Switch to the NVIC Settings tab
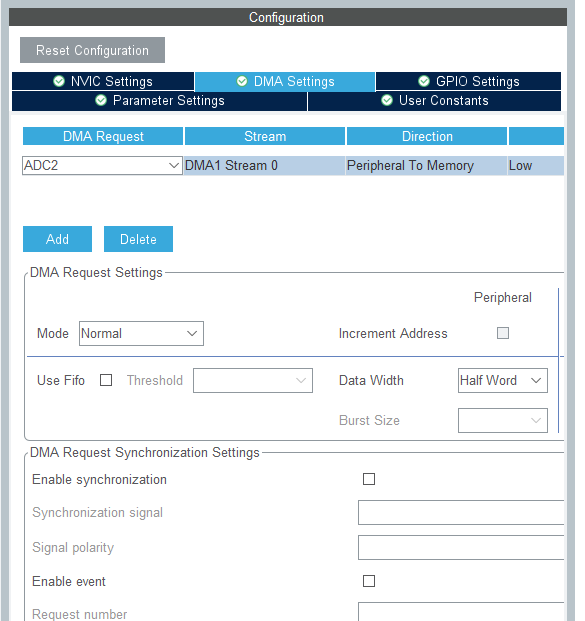585x621 pixels. point(103,81)
